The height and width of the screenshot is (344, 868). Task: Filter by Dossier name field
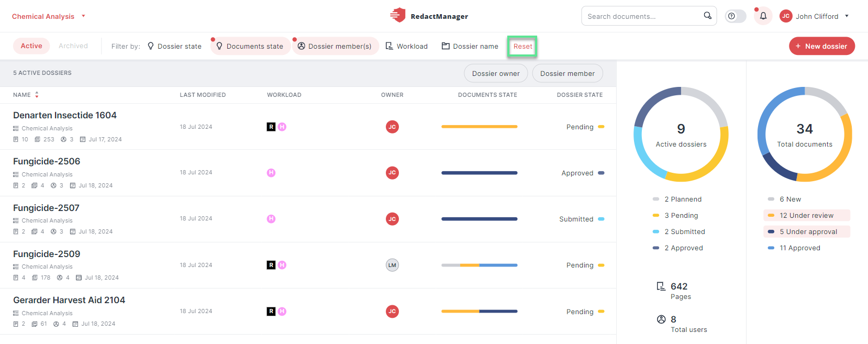tap(470, 46)
